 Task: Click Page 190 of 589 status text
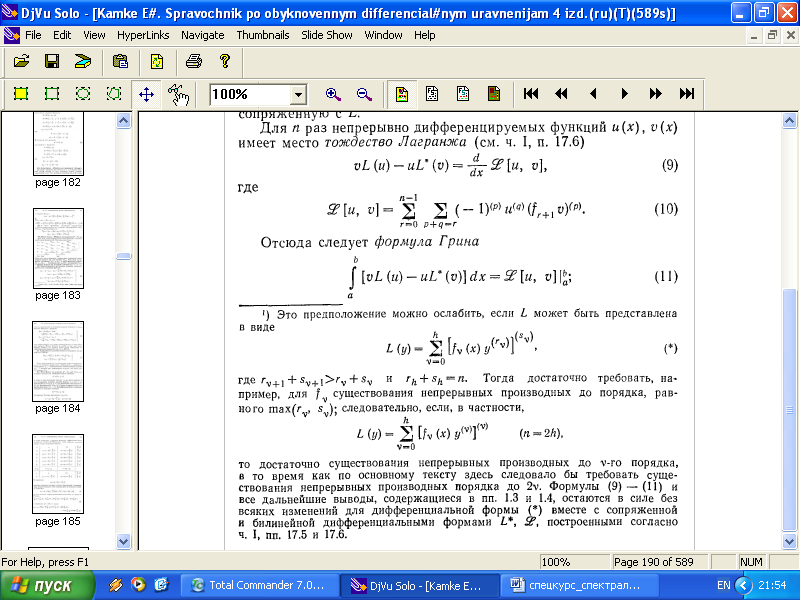click(x=654, y=562)
